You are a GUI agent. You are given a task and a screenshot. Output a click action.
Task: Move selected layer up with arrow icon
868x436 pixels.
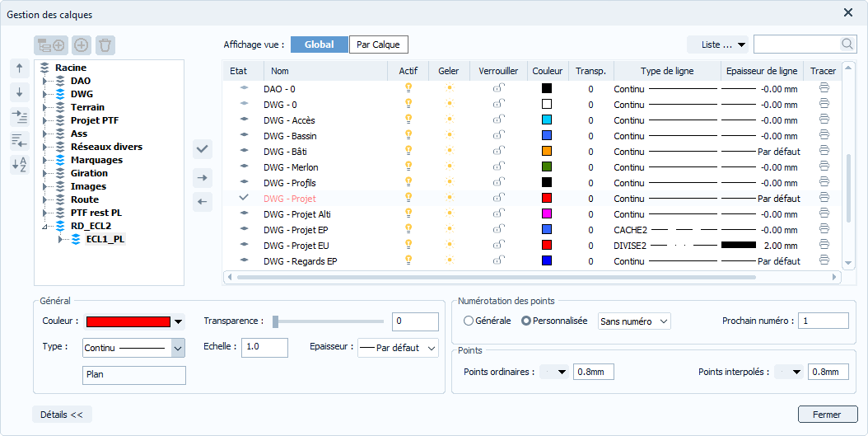tap(20, 68)
